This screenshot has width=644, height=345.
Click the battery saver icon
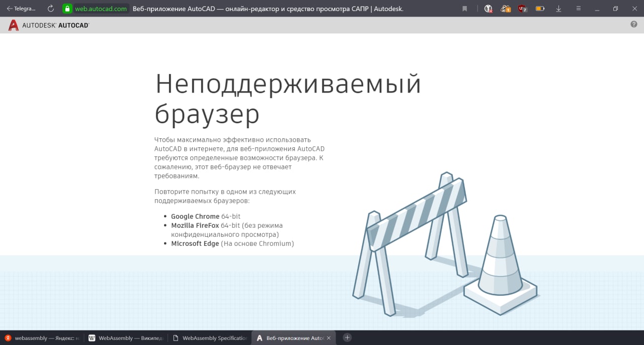pos(540,9)
